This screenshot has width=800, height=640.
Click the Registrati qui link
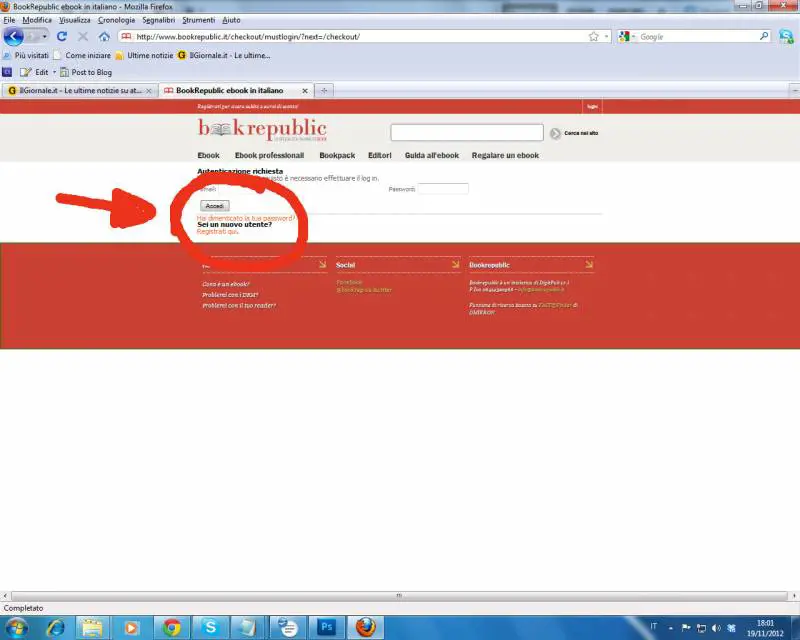click(218, 231)
